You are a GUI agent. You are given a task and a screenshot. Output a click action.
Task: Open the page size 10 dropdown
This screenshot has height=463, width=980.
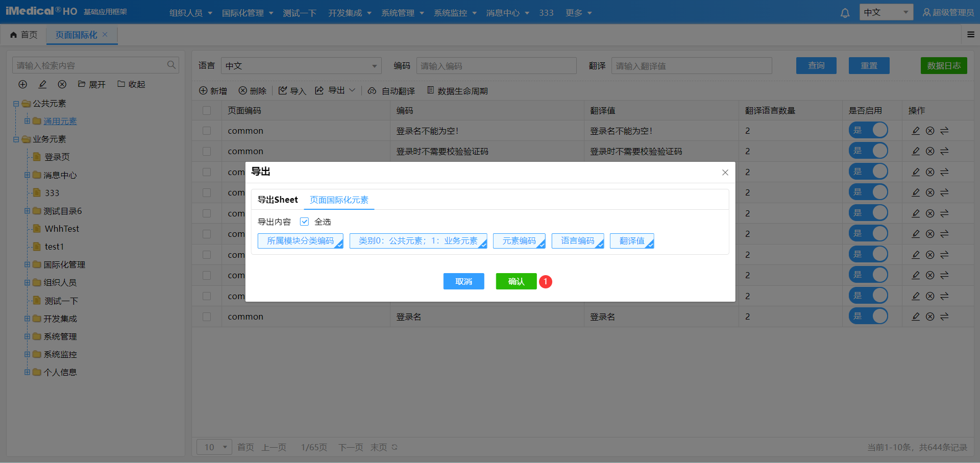click(214, 447)
